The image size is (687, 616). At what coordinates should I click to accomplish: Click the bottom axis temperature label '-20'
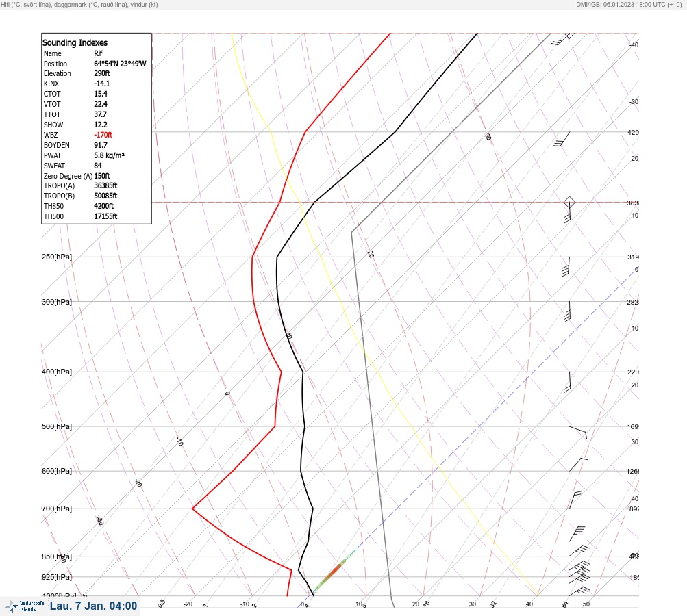pos(188,604)
